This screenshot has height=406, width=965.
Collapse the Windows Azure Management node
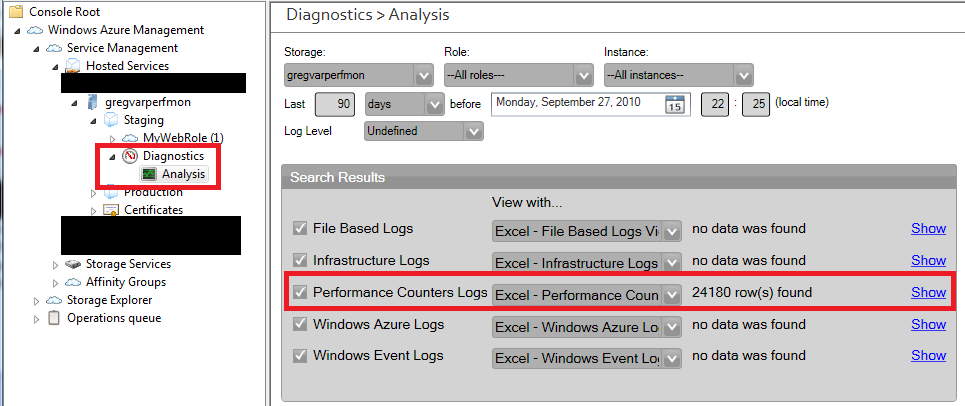(x=17, y=31)
